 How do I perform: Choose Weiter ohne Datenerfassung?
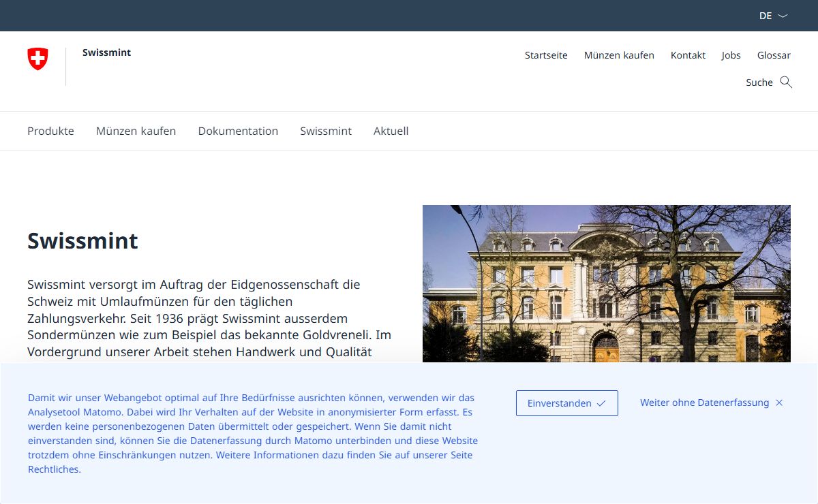click(712, 403)
